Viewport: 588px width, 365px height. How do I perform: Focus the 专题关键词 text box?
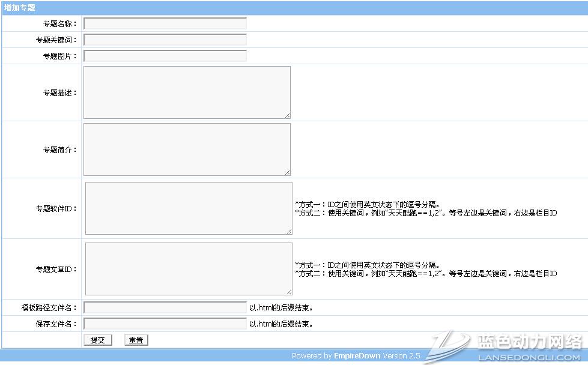click(x=165, y=40)
